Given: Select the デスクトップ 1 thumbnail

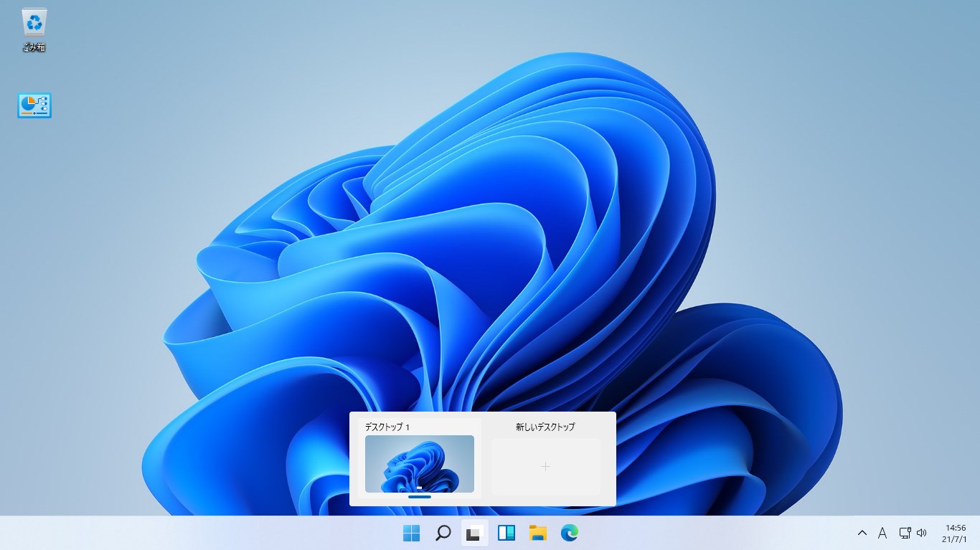Looking at the screenshot, I should point(420,464).
